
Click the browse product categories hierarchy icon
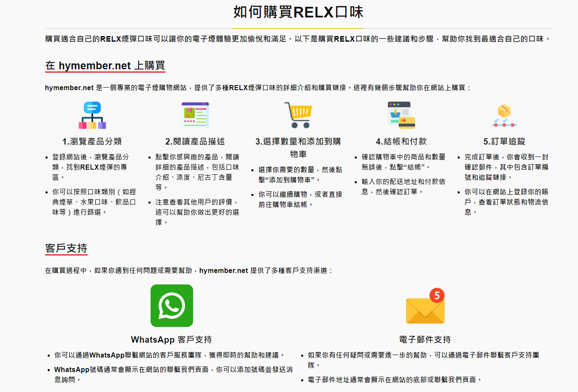[x=92, y=115]
